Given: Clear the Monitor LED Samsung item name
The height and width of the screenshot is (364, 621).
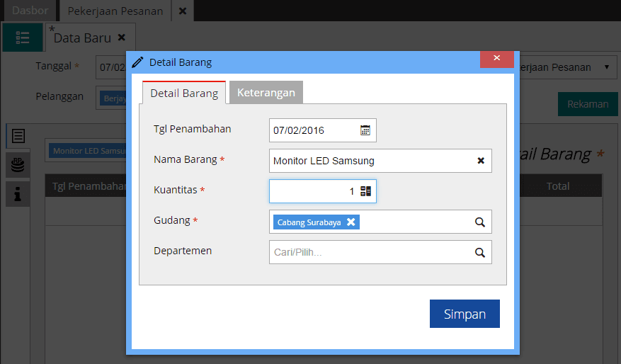Looking at the screenshot, I should (x=481, y=161).
